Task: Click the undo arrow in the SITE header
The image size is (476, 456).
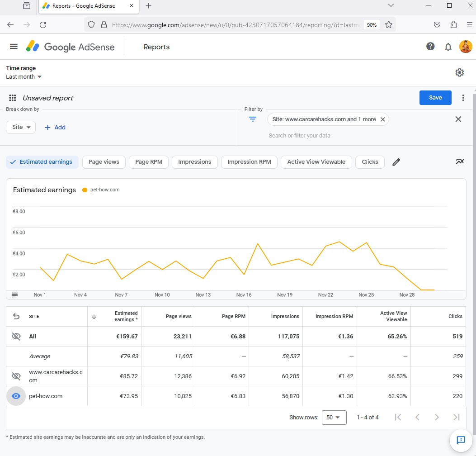Action: [x=16, y=316]
